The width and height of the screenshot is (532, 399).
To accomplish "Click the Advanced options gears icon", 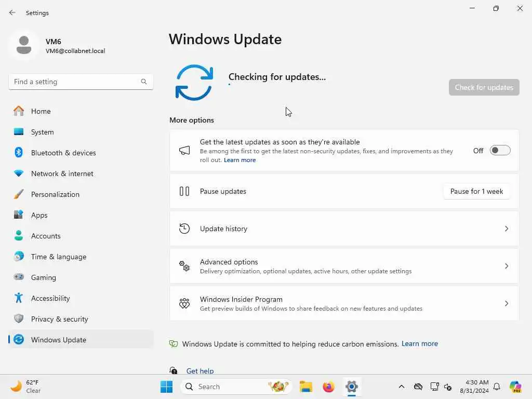I will coord(184,265).
